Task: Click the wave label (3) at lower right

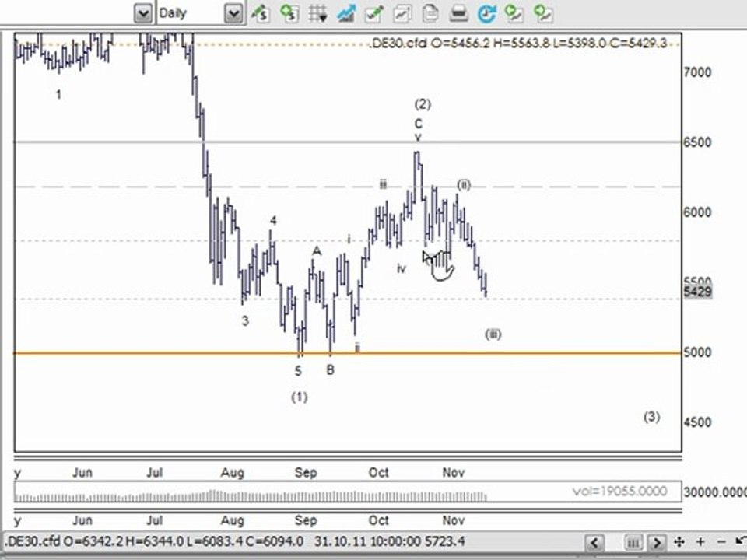Action: tap(652, 417)
